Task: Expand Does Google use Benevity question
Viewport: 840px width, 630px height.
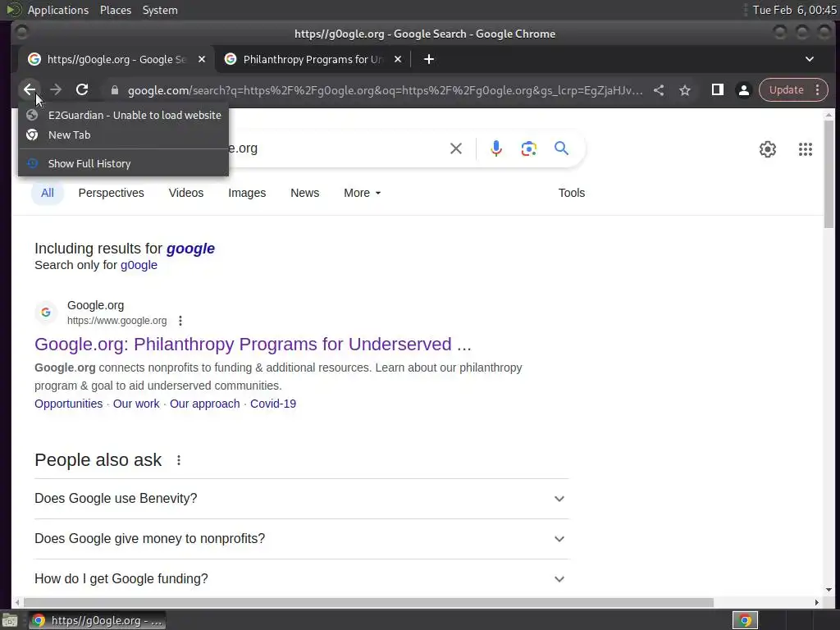Action: tap(301, 498)
